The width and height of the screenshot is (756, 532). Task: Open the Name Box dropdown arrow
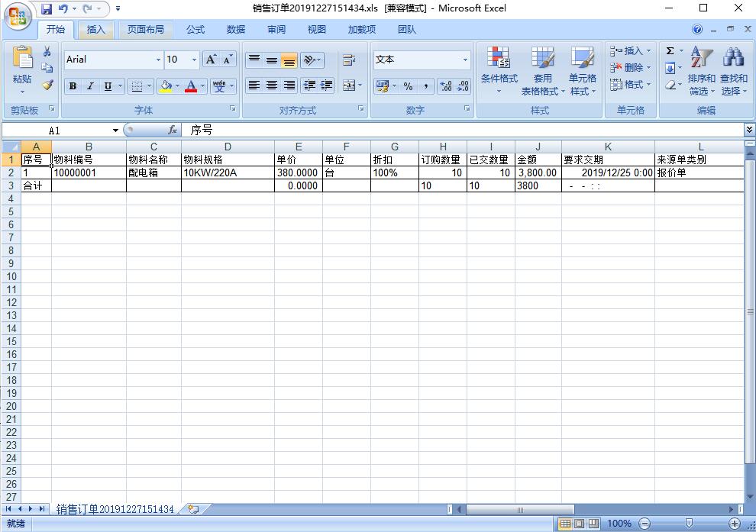coord(115,131)
